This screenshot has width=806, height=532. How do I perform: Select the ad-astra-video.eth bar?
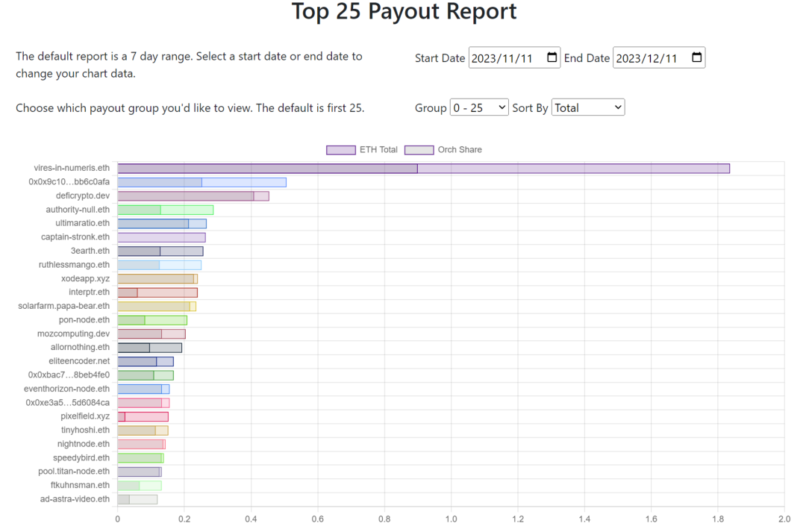click(137, 499)
